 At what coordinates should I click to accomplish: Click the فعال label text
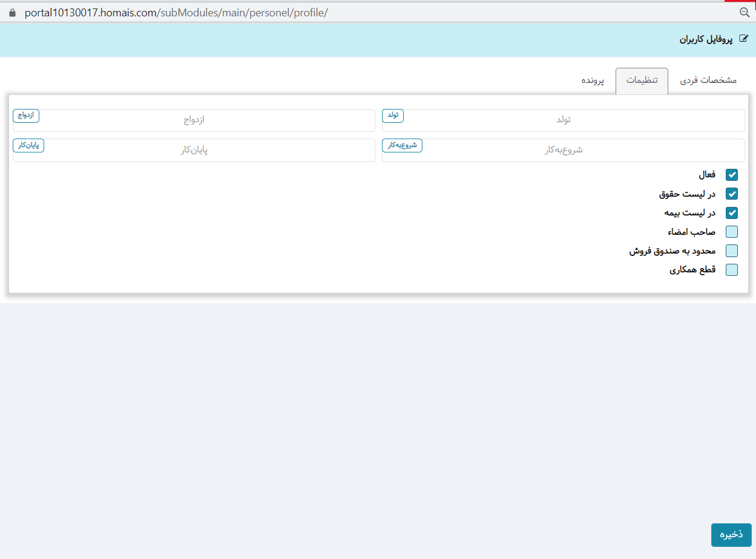coord(707,175)
